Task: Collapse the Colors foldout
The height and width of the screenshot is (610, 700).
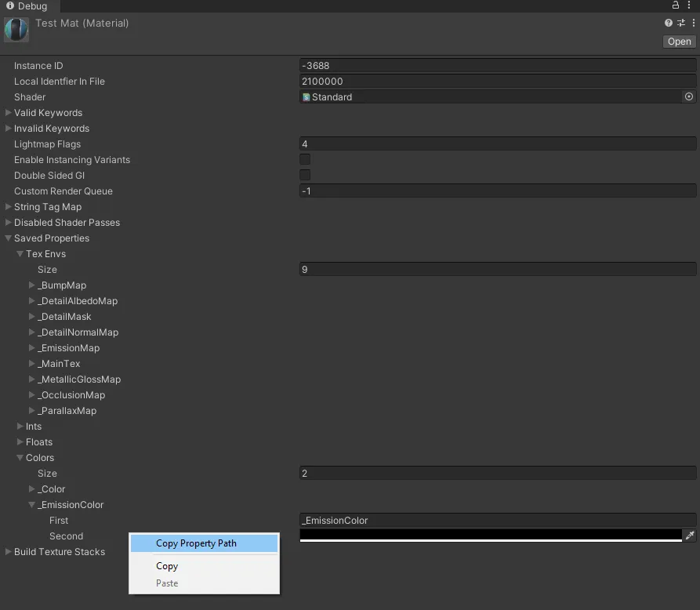Action: [x=20, y=457]
